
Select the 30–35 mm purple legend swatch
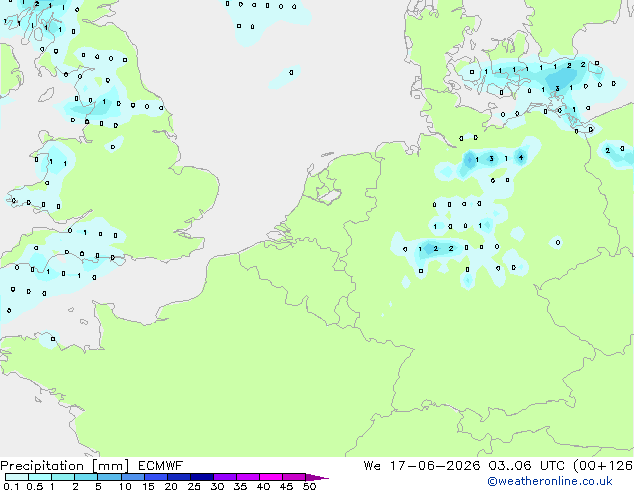click(x=225, y=477)
